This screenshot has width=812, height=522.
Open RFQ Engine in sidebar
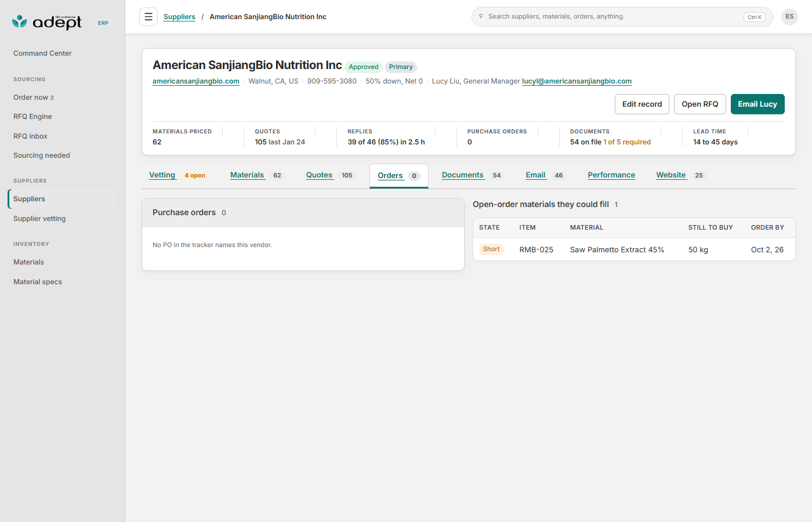tap(63, 117)
